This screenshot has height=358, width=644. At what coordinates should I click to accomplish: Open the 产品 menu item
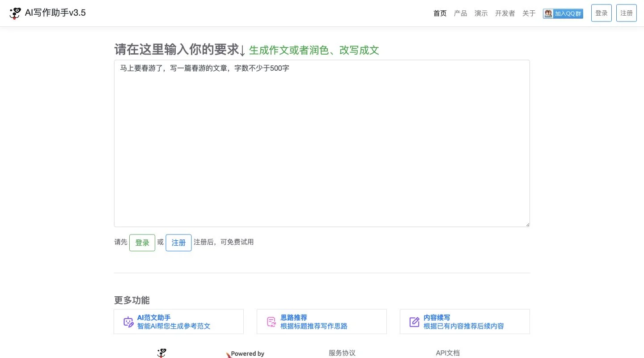461,13
